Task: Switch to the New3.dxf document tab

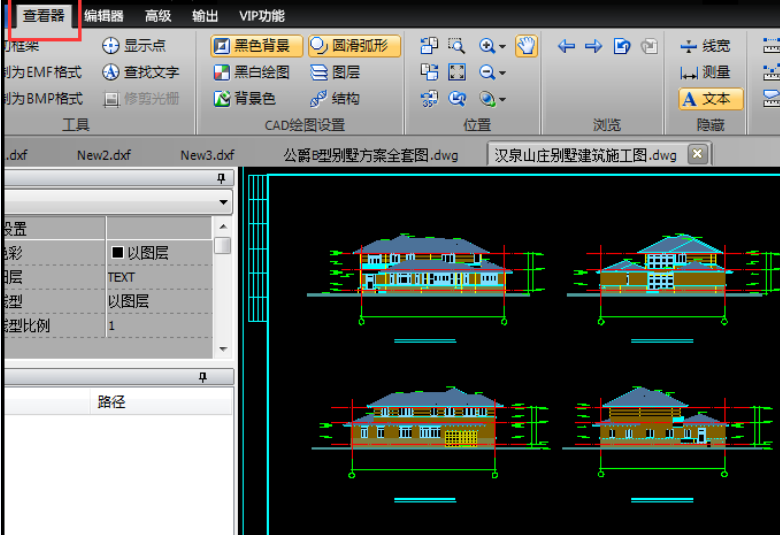Action: pos(207,155)
